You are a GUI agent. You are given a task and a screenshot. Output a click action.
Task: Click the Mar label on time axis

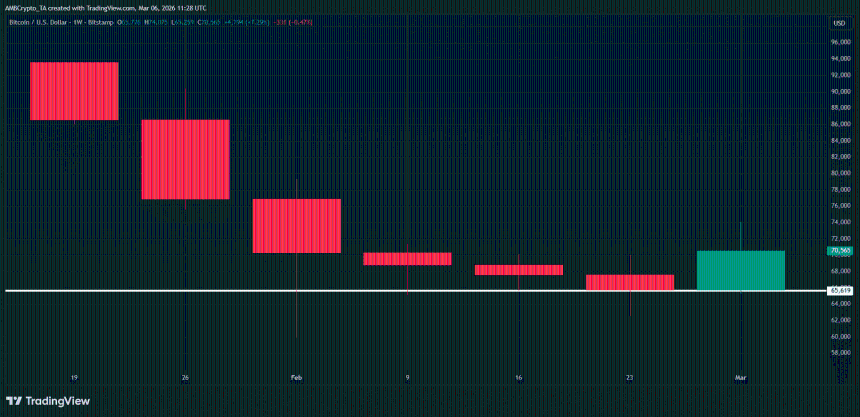[x=740, y=377]
